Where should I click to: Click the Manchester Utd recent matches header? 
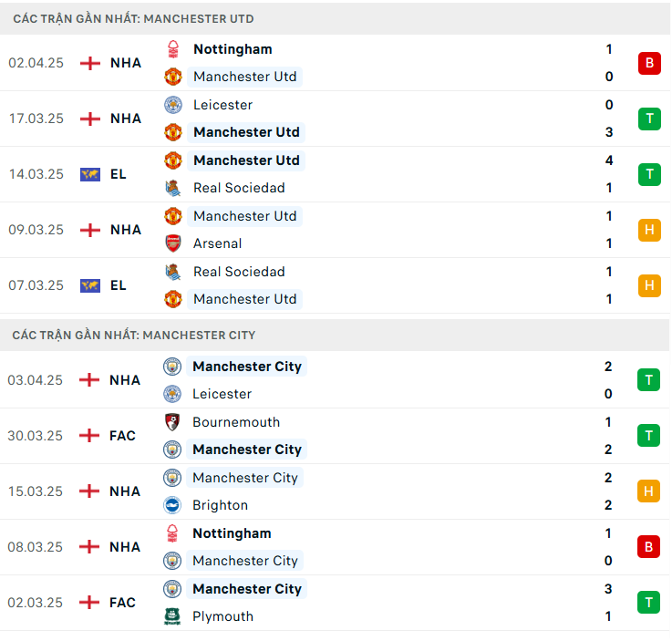coord(133,18)
